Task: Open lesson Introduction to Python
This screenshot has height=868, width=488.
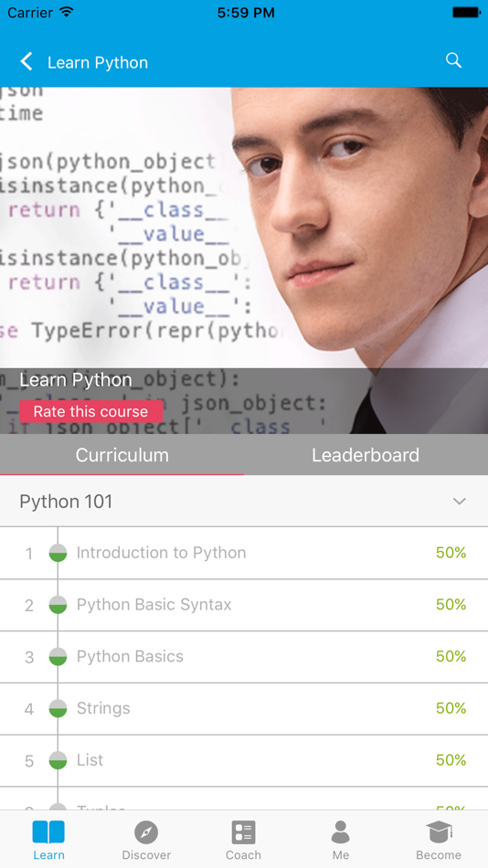Action: [244, 553]
